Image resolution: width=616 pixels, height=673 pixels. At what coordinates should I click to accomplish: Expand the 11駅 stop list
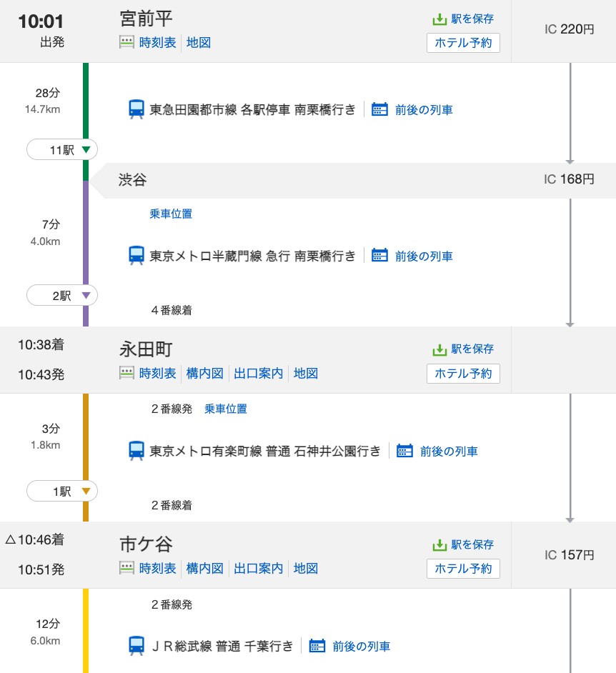[x=62, y=150]
